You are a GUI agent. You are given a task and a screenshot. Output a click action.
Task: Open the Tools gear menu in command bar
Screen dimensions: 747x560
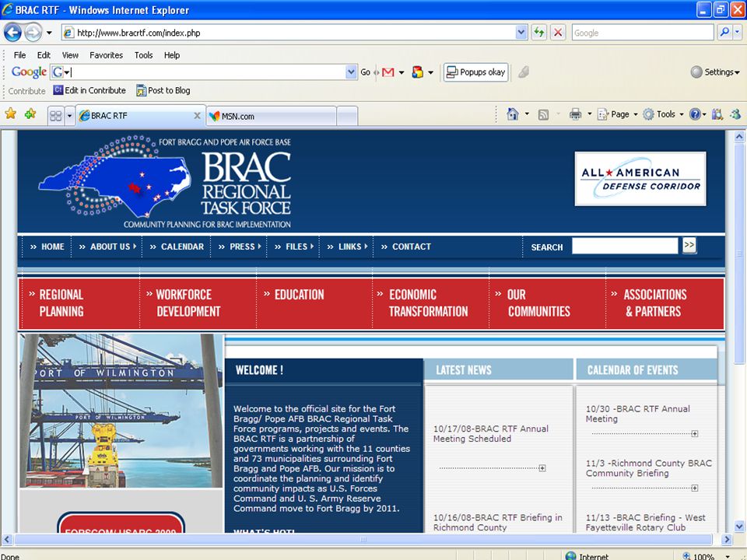[x=663, y=114]
